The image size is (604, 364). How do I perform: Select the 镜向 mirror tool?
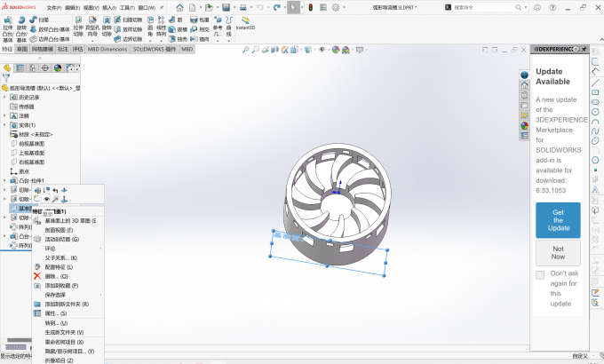(200, 39)
